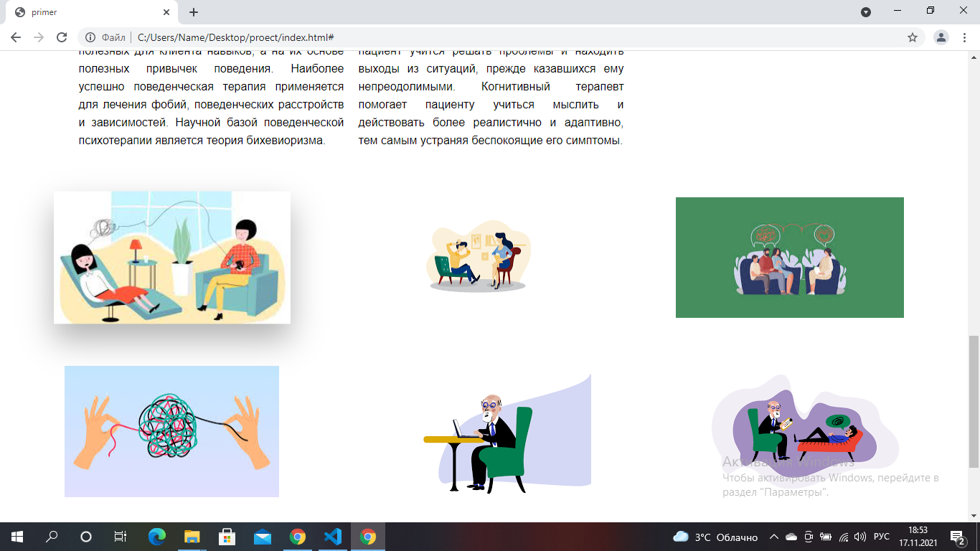Open the Chrome three-dot menu
Screen dimensions: 980x551
click(964, 37)
